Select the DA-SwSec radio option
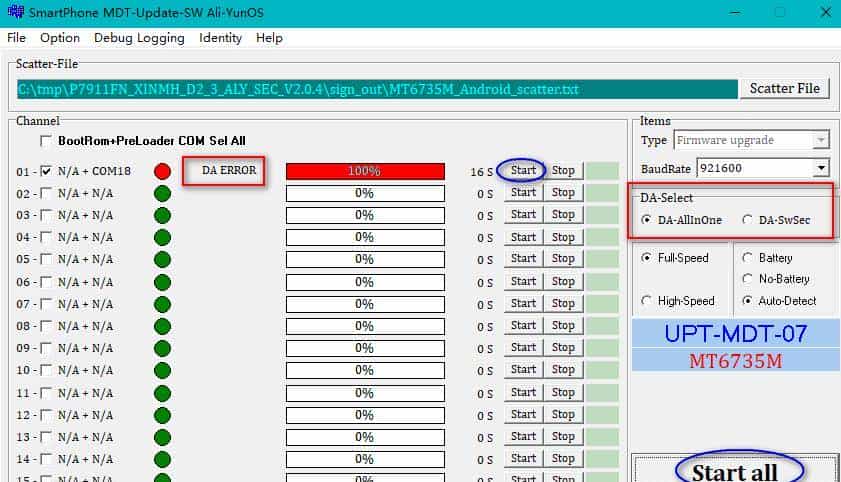 [747, 220]
